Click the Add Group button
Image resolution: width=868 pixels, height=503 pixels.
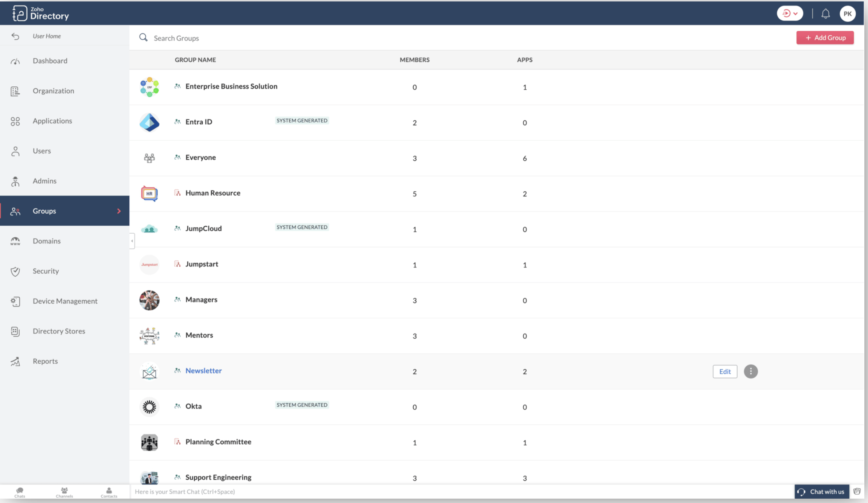(825, 38)
